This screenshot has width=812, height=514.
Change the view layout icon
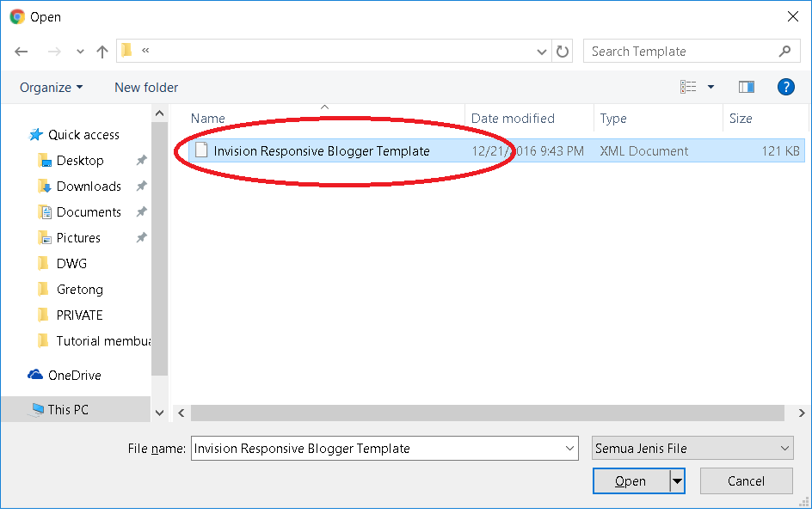pos(688,87)
